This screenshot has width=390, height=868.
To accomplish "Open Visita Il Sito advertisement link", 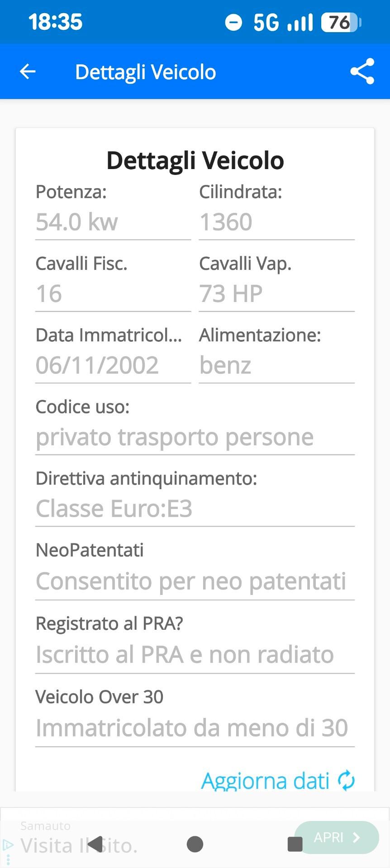I will [x=77, y=844].
